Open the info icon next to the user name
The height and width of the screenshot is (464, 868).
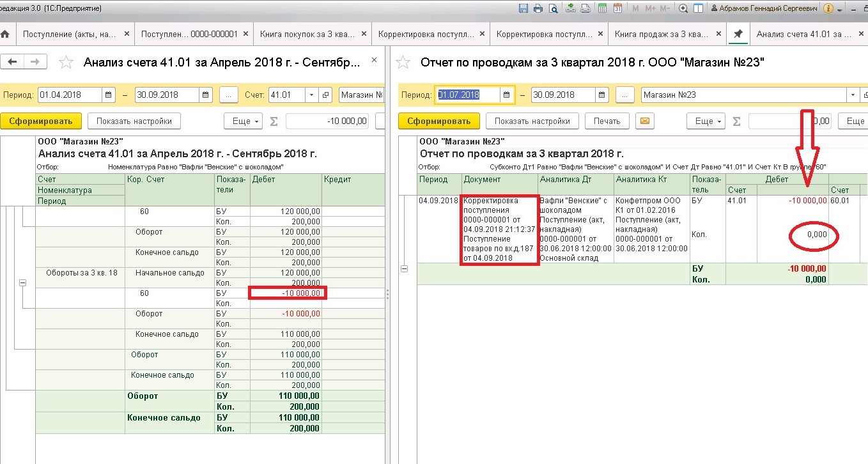[x=828, y=8]
